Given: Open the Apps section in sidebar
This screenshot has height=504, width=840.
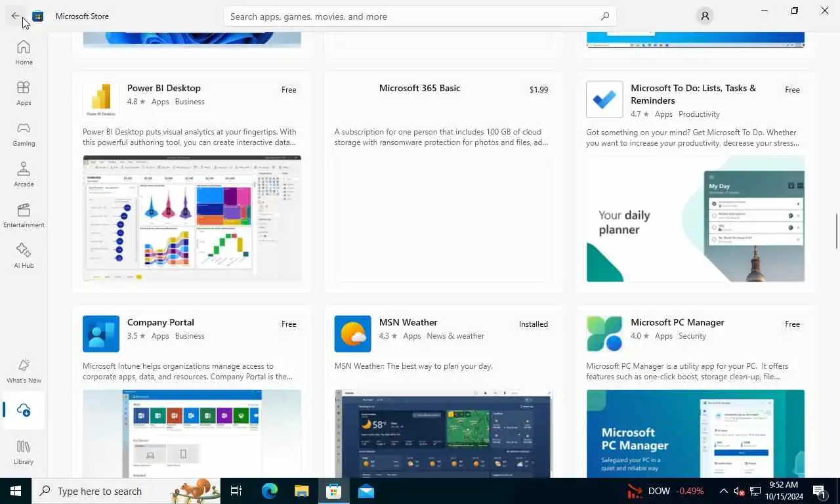Looking at the screenshot, I should [24, 93].
